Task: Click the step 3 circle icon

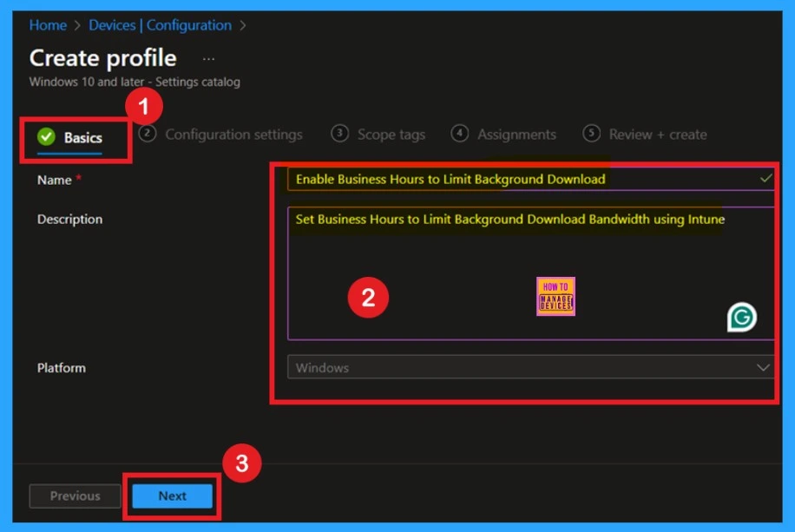Action: tap(339, 134)
